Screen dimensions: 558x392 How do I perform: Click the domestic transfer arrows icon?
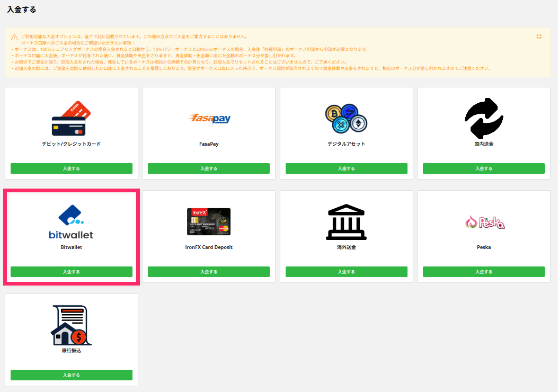(484, 118)
